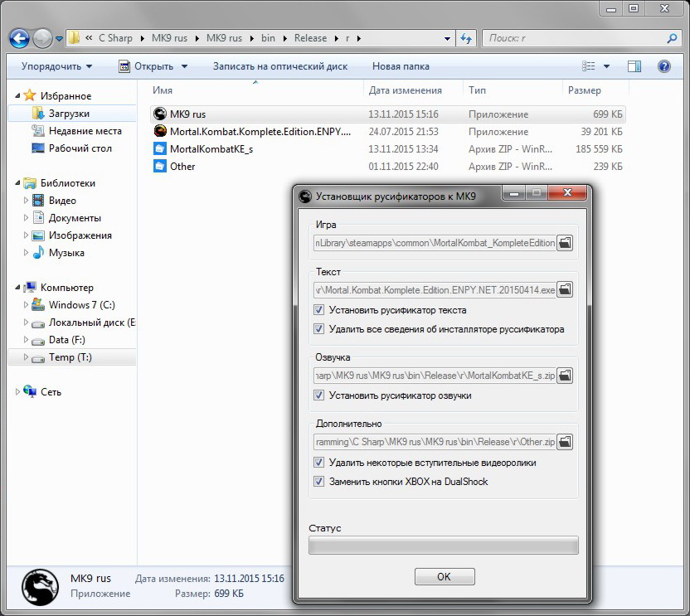
Task: Open Изображения library
Action: (x=80, y=235)
